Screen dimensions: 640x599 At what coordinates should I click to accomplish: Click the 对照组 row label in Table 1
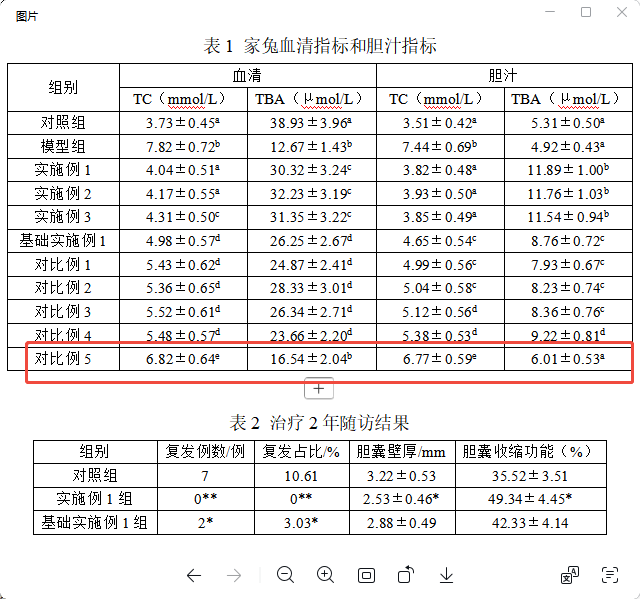63,123
